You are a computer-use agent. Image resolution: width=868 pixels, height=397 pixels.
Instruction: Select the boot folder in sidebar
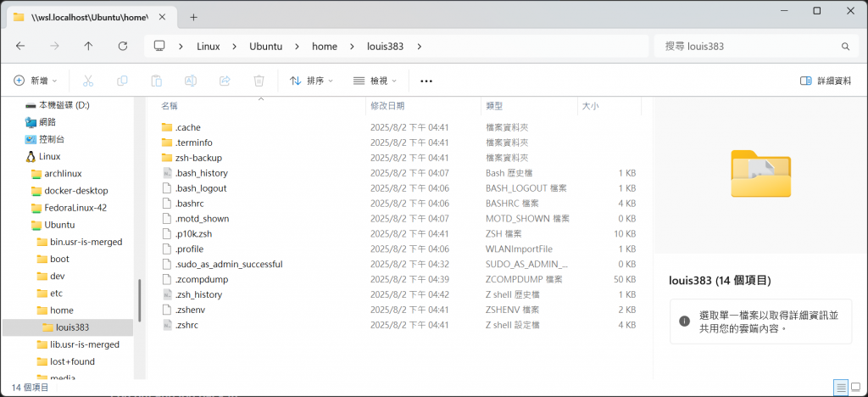click(x=60, y=259)
